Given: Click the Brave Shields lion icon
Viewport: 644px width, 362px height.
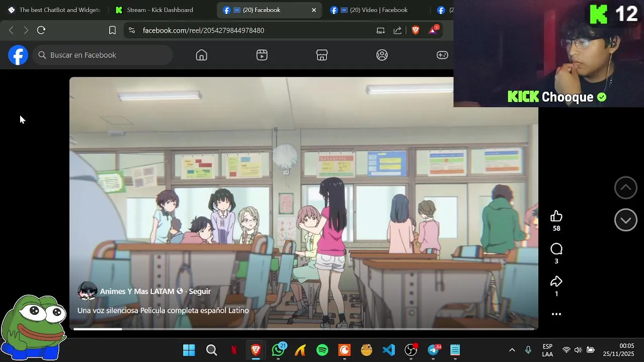Looking at the screenshot, I should click(x=415, y=30).
